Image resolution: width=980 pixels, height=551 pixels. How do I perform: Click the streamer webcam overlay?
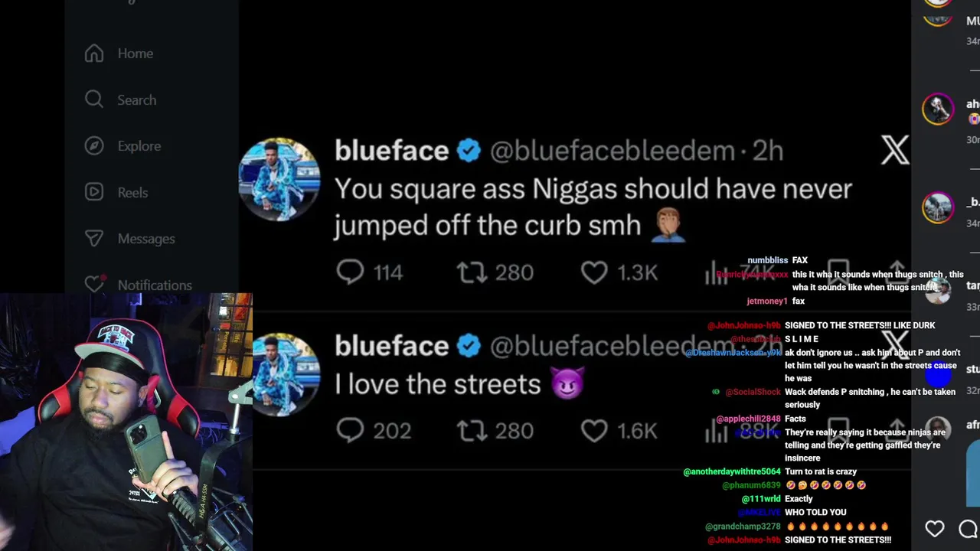click(x=126, y=422)
